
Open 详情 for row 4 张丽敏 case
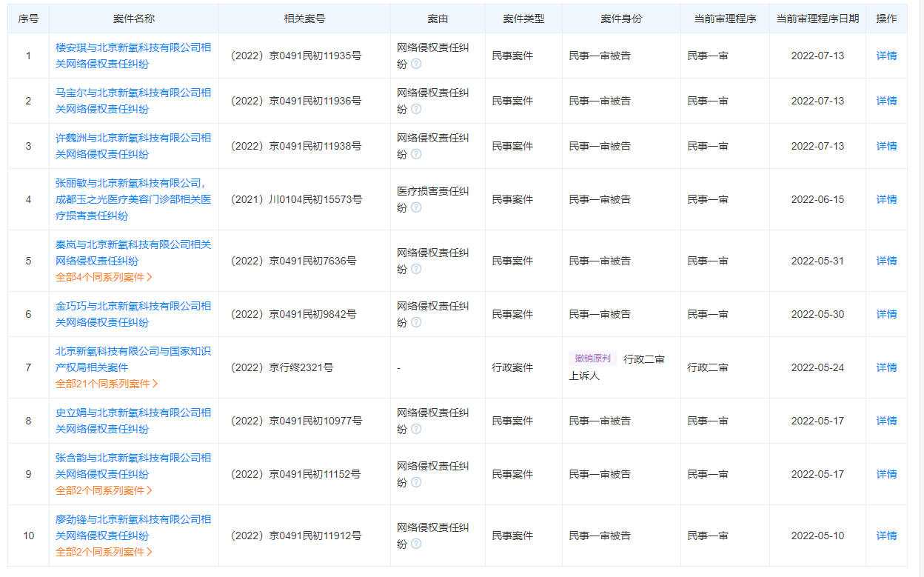coord(886,199)
